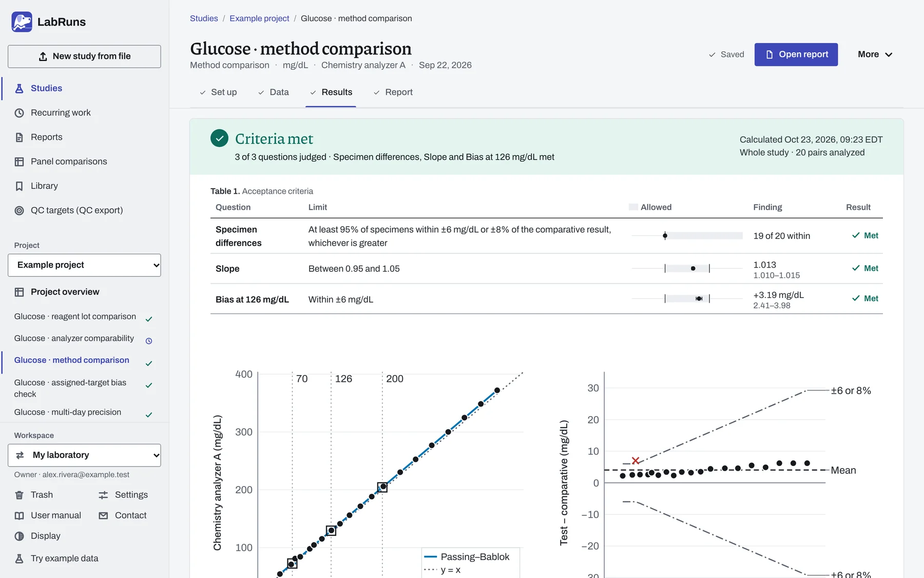
Task: Click the Contact envelope icon
Action: [x=103, y=516]
